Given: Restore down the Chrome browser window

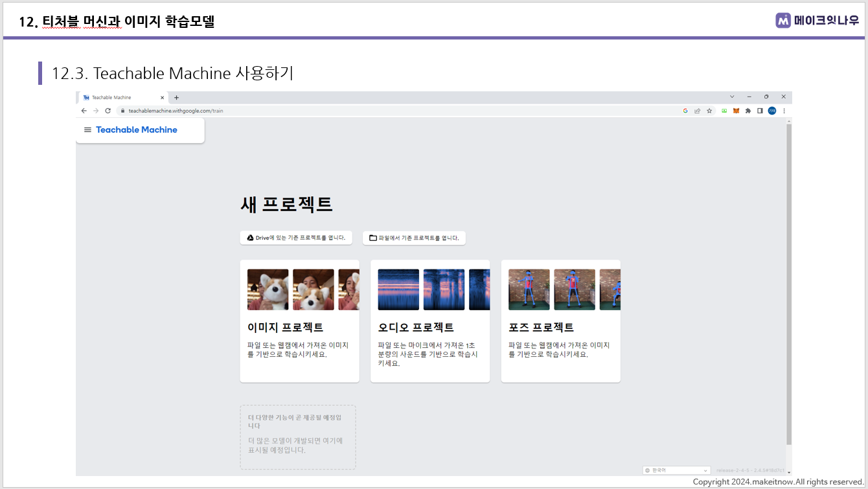Looking at the screenshot, I should coord(766,97).
